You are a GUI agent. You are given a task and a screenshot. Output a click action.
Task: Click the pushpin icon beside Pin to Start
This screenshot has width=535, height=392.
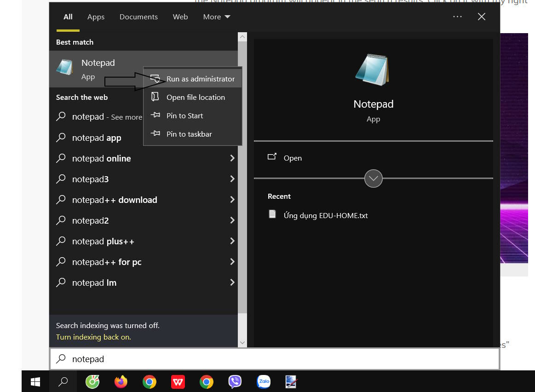pyautogui.click(x=156, y=115)
